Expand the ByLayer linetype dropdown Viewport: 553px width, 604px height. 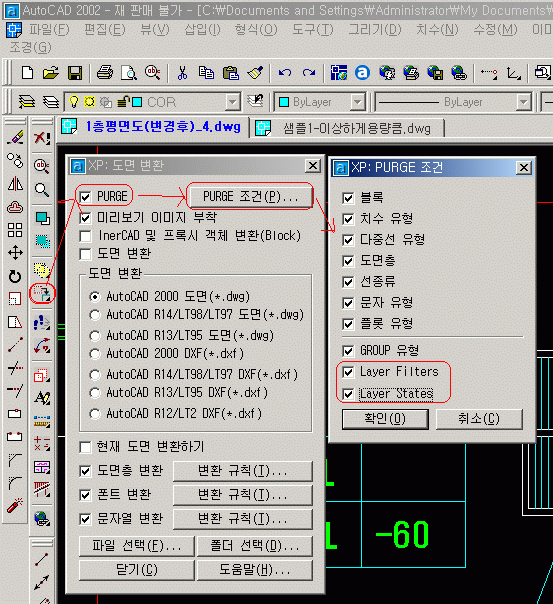(523, 102)
